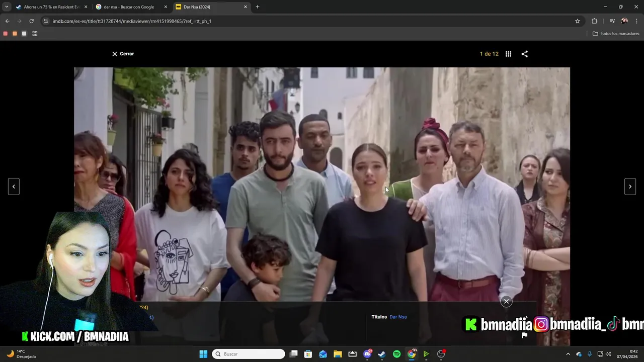Click the microphone in-use tray icon

[589, 354]
